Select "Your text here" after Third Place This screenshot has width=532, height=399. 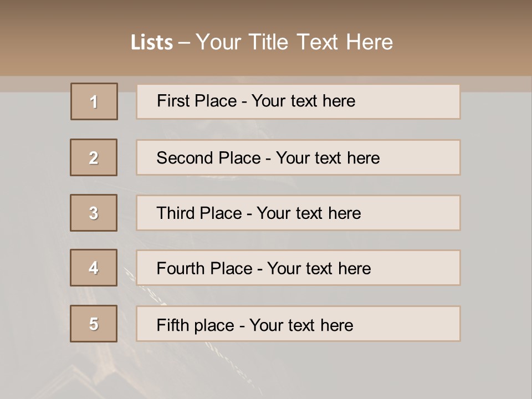(x=309, y=213)
